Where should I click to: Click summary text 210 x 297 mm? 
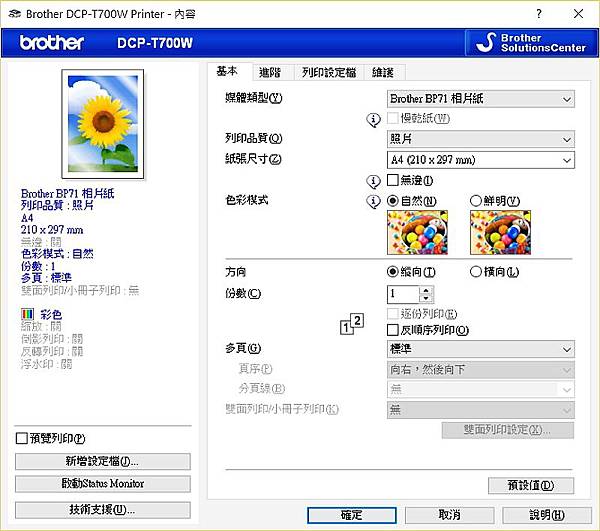click(52, 230)
